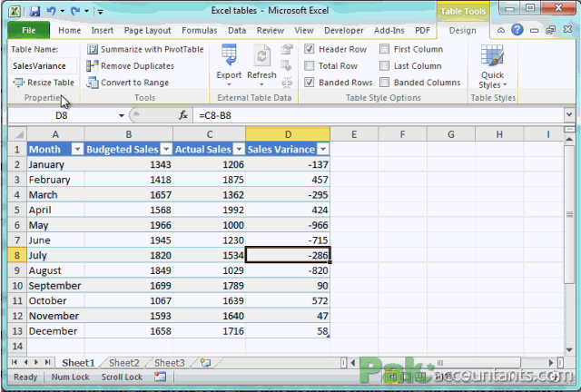
Task: Select the cell containing February
Action: pos(55,180)
